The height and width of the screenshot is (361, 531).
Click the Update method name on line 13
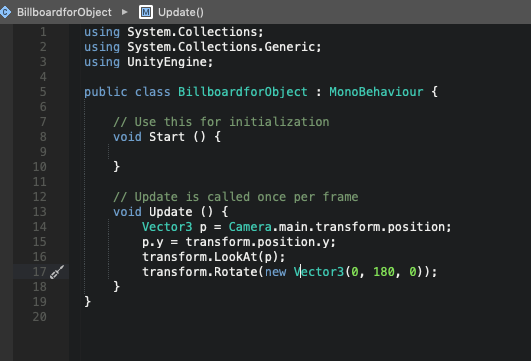[x=171, y=212]
